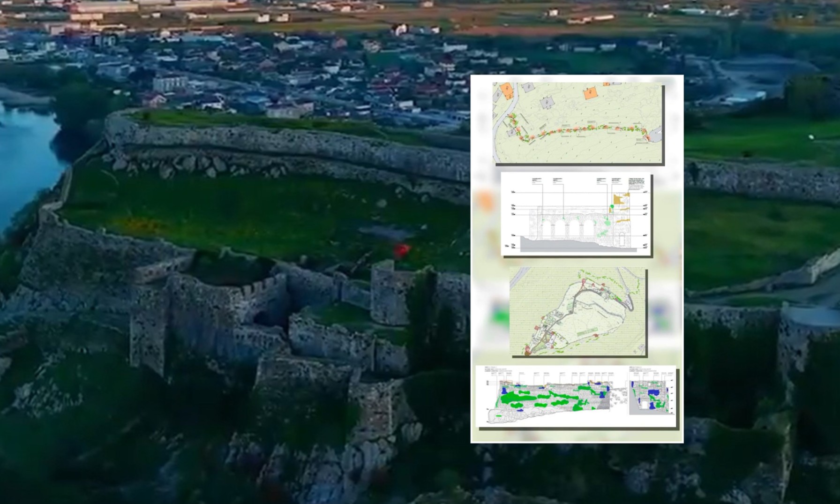
Task: Open the small bottom-right elevation drawing
Action: [652, 397]
